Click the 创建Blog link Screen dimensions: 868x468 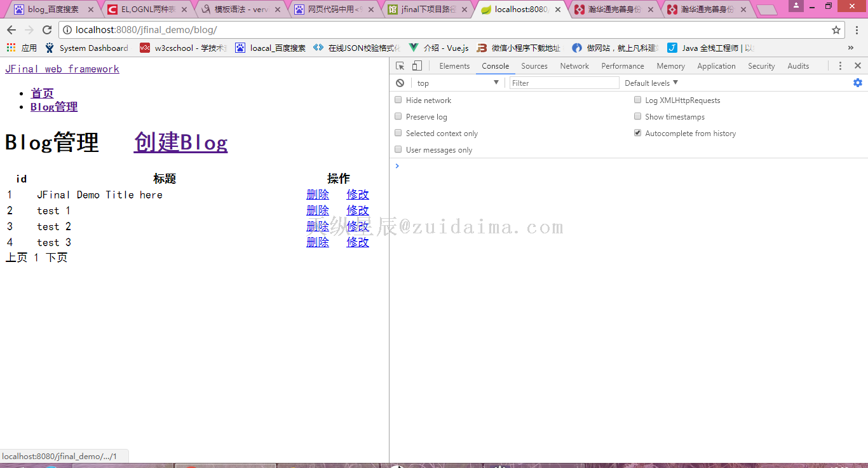point(180,142)
